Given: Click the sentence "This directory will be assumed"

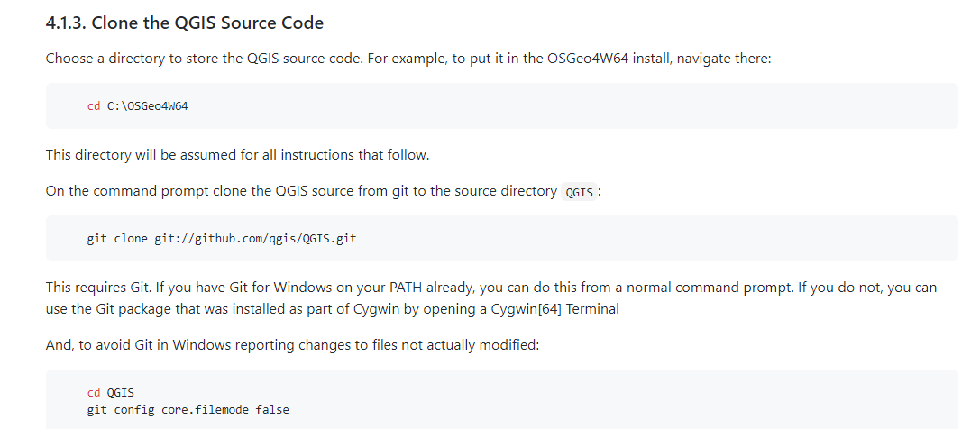Looking at the screenshot, I should [x=237, y=155].
